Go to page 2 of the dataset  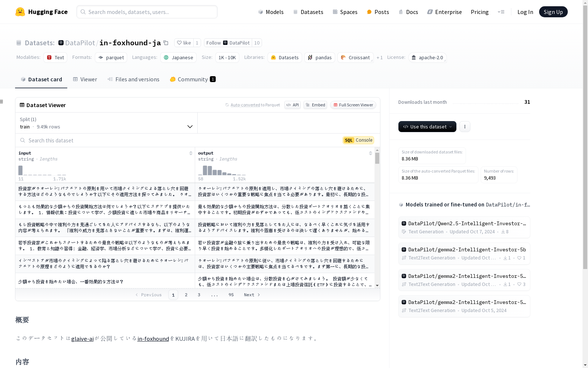[x=186, y=295]
